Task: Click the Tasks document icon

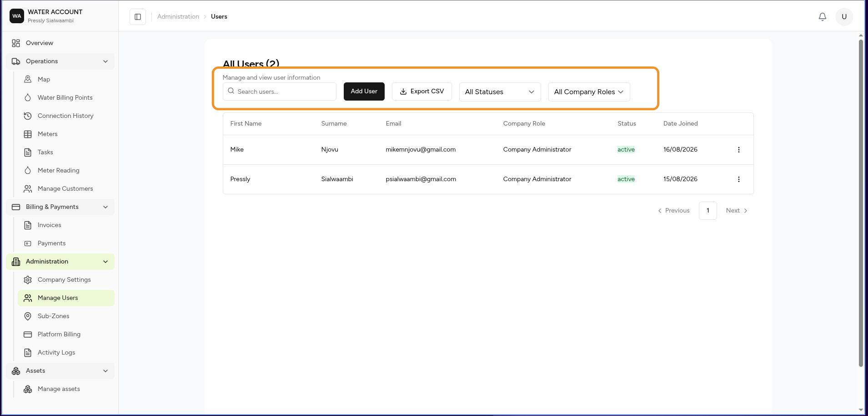Action: 28,152
